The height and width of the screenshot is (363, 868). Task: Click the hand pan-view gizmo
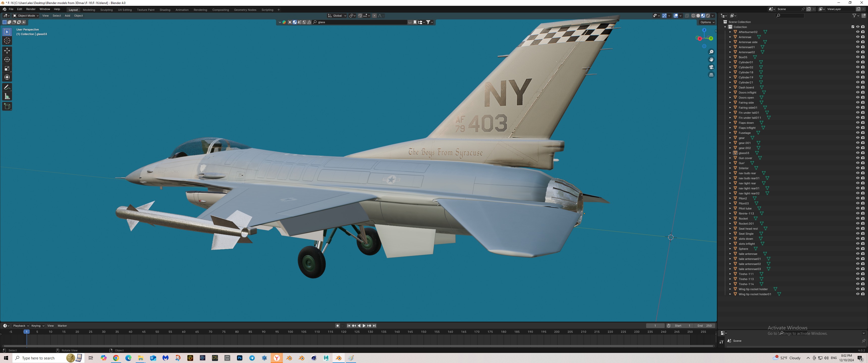[x=711, y=59]
